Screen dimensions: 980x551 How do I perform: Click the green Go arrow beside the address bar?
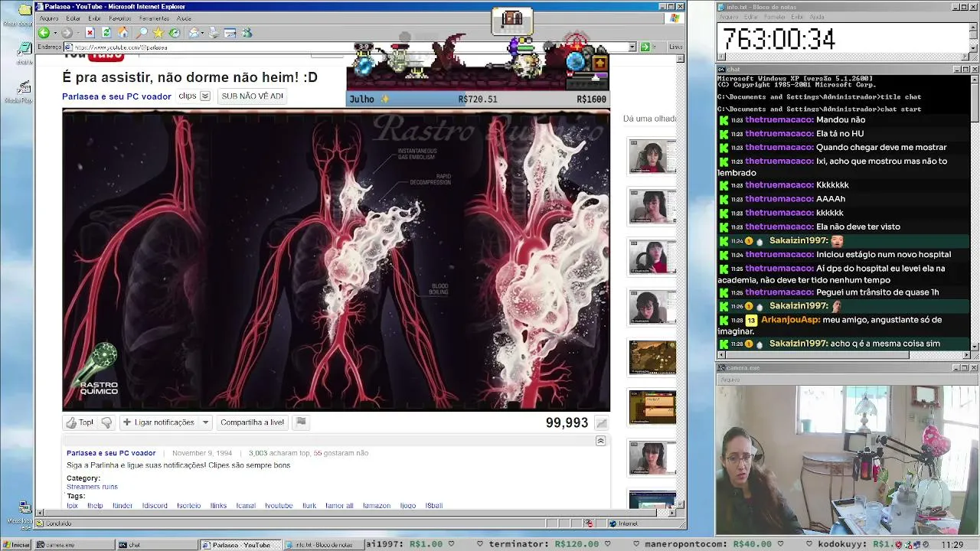tap(645, 47)
